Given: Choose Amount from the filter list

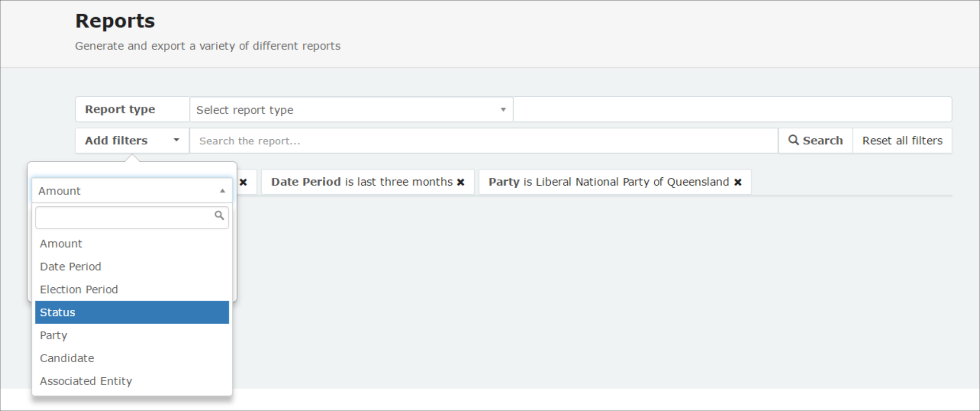Looking at the screenshot, I should [132, 243].
